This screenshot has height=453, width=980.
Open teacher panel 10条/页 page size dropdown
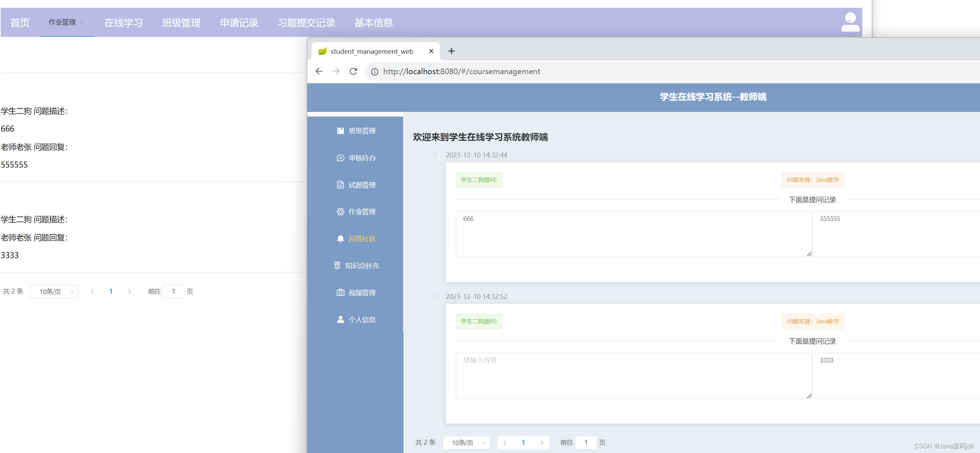(x=467, y=442)
